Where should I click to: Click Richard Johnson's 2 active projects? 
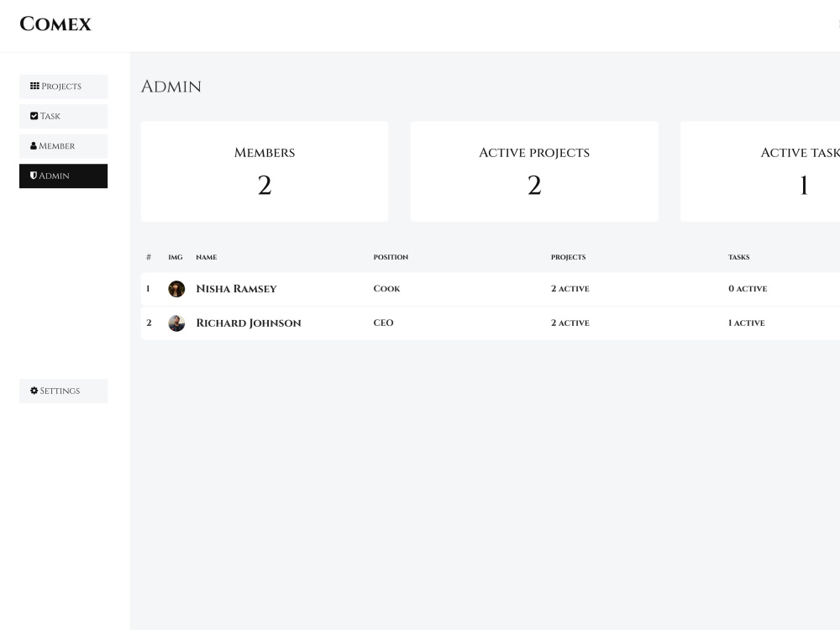tap(570, 323)
